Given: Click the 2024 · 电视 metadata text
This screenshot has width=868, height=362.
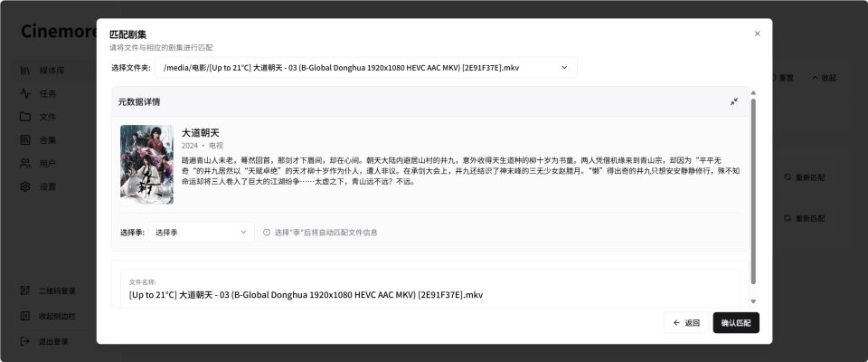Looking at the screenshot, I should [x=203, y=146].
